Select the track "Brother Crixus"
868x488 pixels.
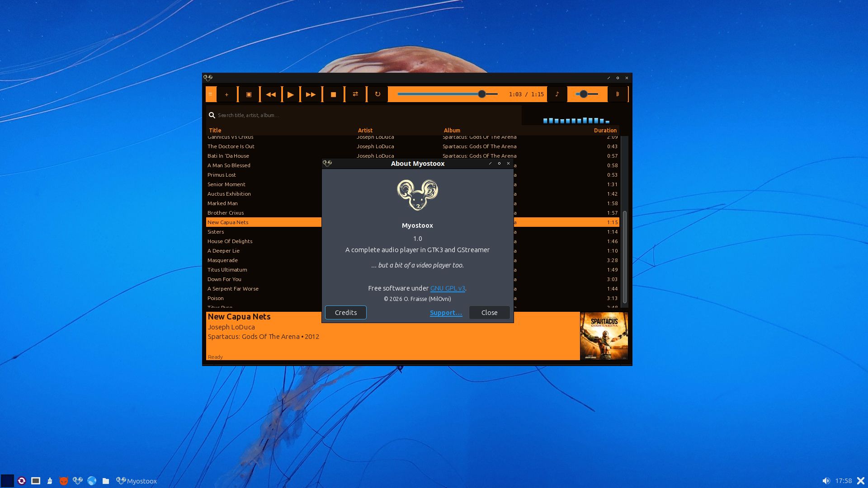(264, 213)
